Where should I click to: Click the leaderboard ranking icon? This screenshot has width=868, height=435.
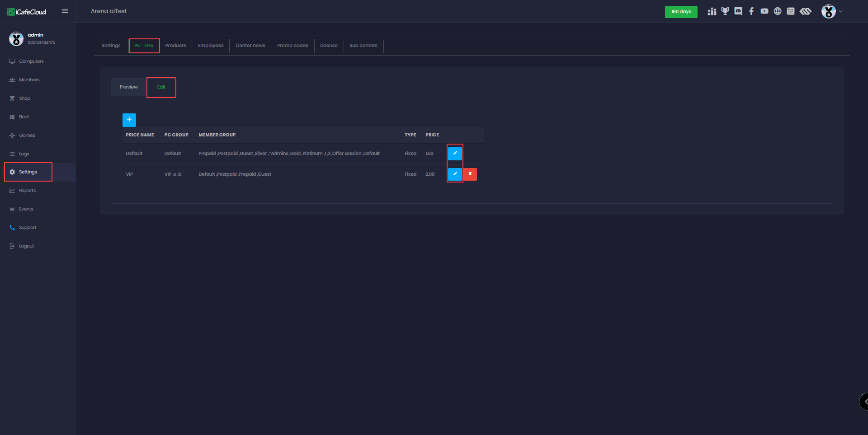tap(712, 11)
